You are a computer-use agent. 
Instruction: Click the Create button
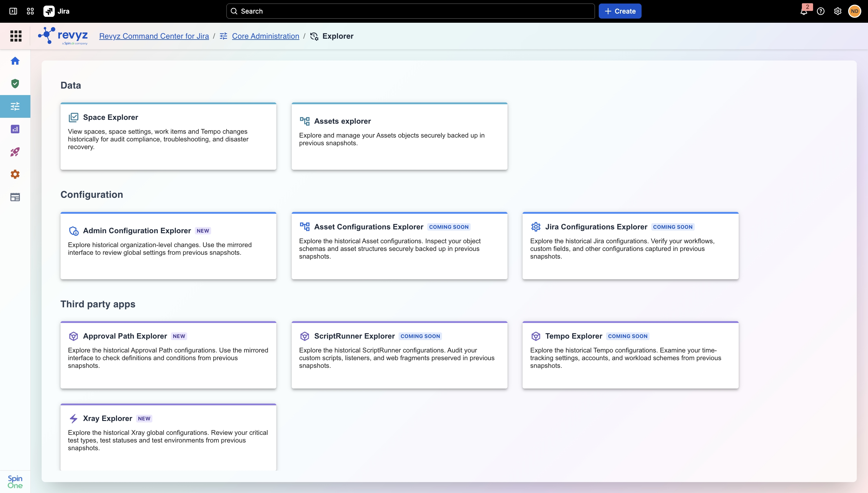click(620, 11)
